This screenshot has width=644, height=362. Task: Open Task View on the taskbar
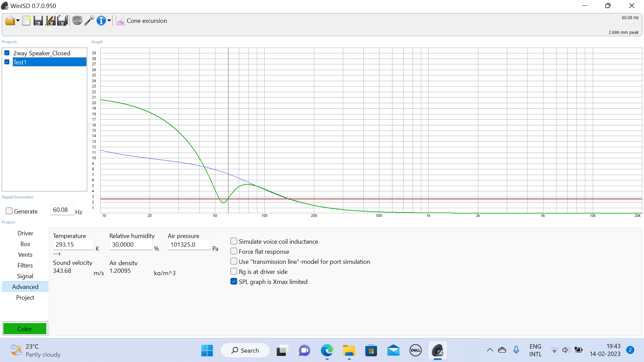point(282,351)
